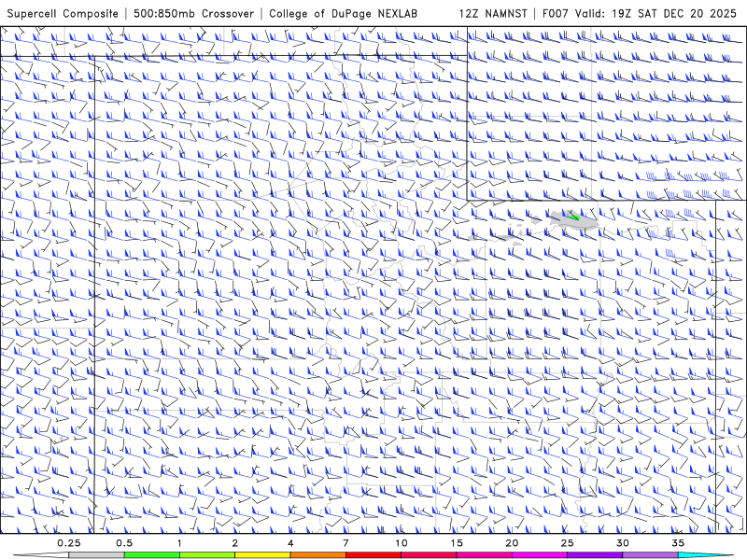Image resolution: width=747 pixels, height=560 pixels.
Task: Click the '35' legend value label
Action: point(679,543)
